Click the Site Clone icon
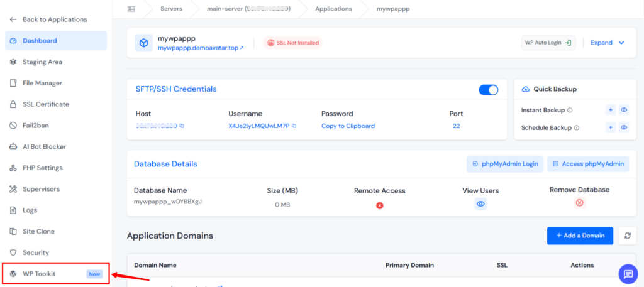The image size is (644, 287). click(x=13, y=232)
